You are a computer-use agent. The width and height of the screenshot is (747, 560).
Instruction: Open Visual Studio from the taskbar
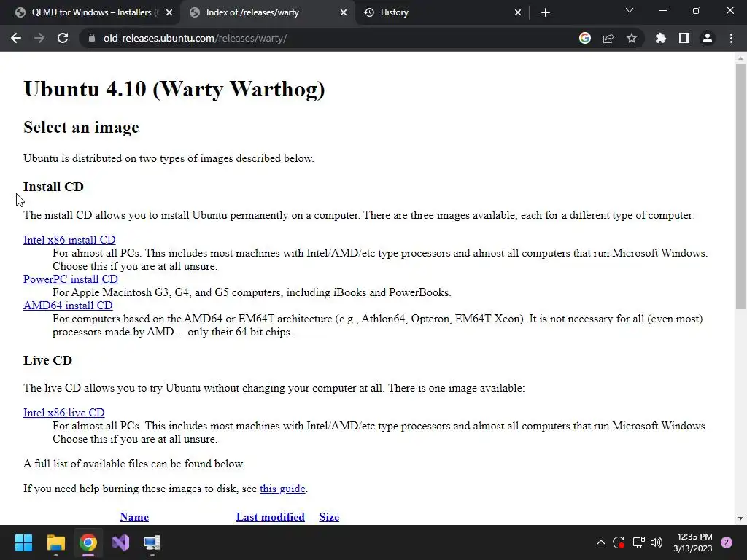(120, 542)
